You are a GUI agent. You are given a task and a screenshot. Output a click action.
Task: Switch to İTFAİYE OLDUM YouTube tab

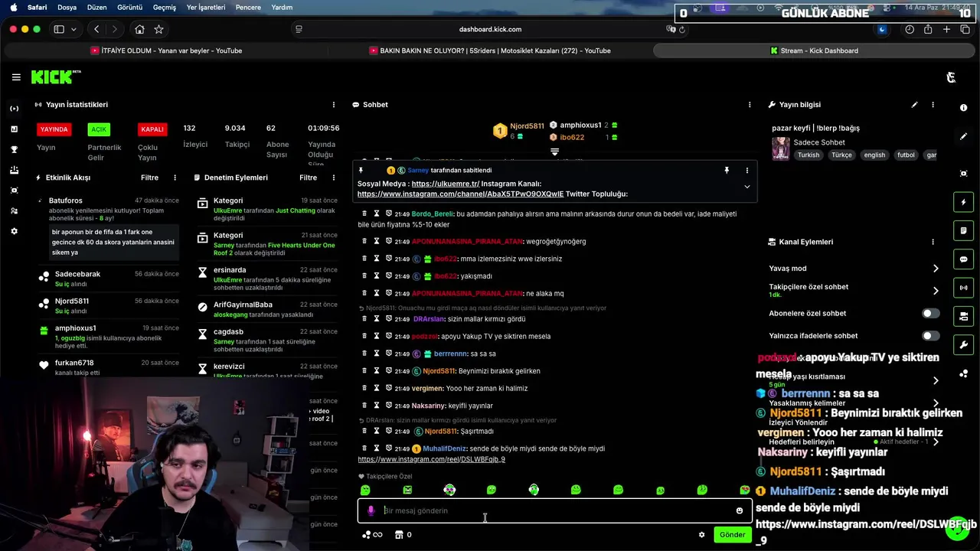tap(166, 51)
